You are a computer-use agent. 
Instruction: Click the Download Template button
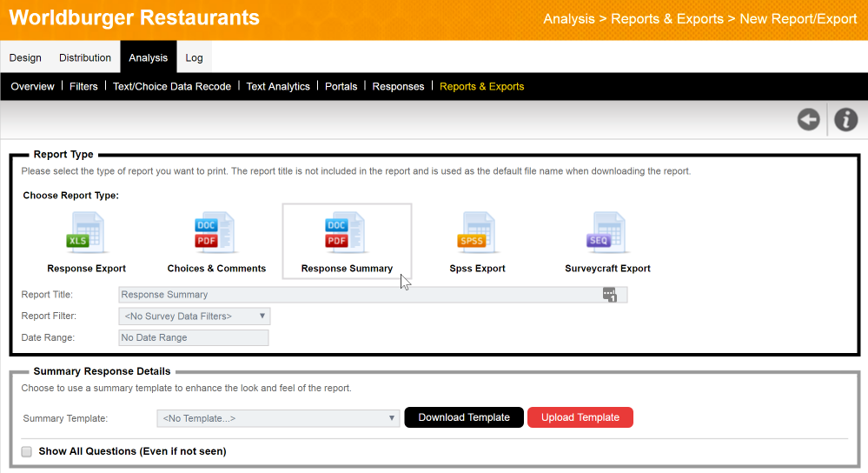point(464,417)
